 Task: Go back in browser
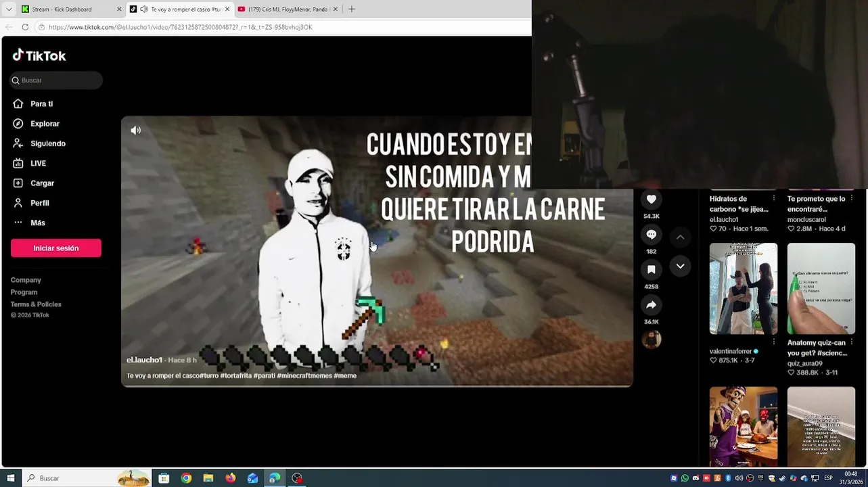point(9,27)
